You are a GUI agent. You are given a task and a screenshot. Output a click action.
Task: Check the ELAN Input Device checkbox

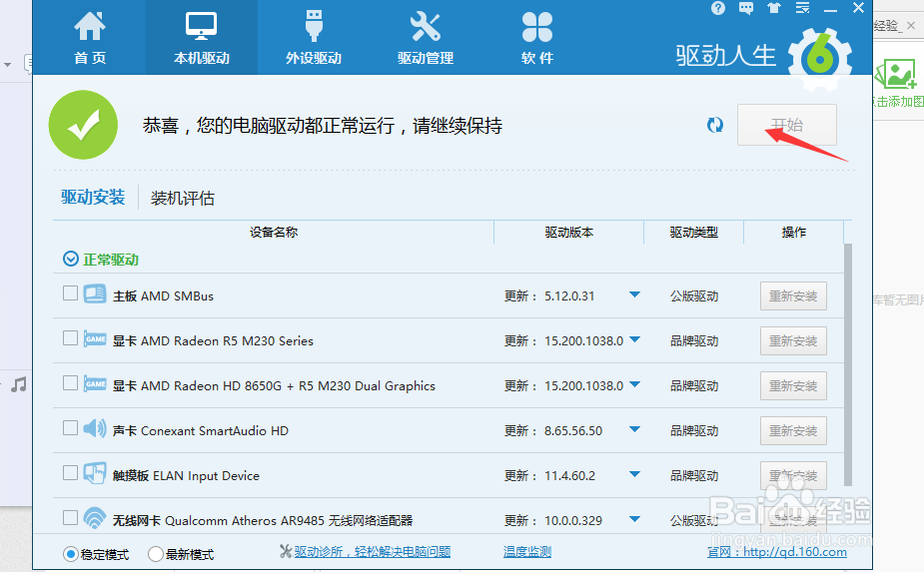70,472
